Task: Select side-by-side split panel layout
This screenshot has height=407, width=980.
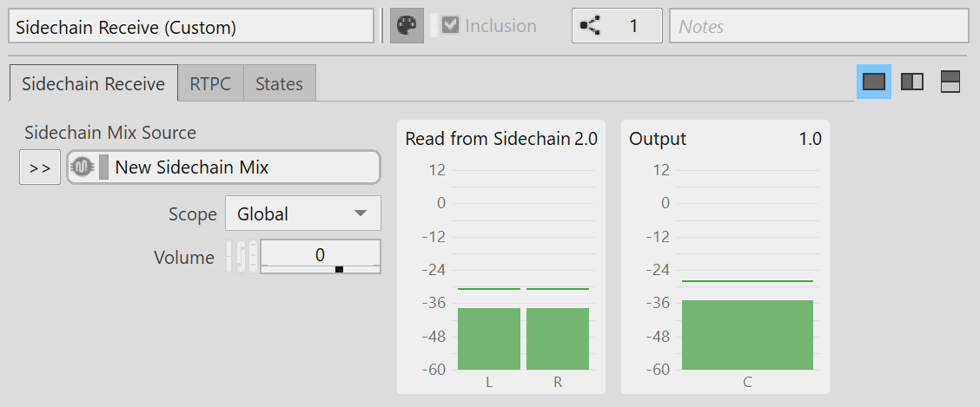Action: coord(912,82)
